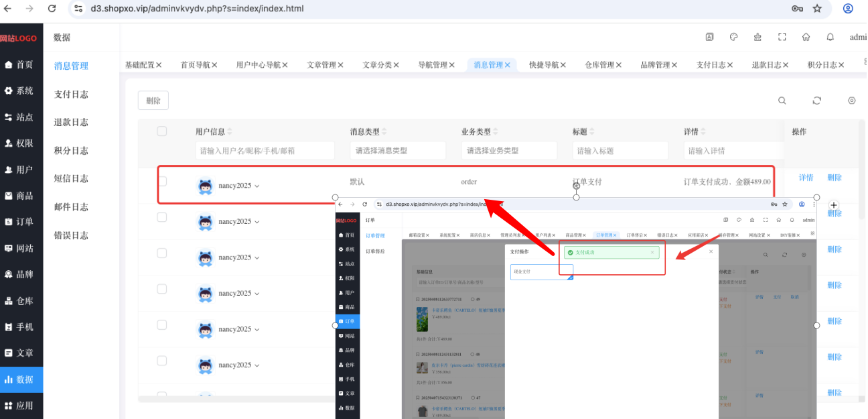This screenshot has height=419, width=868.
Task: Open the house icon in the main header
Action: pos(806,38)
